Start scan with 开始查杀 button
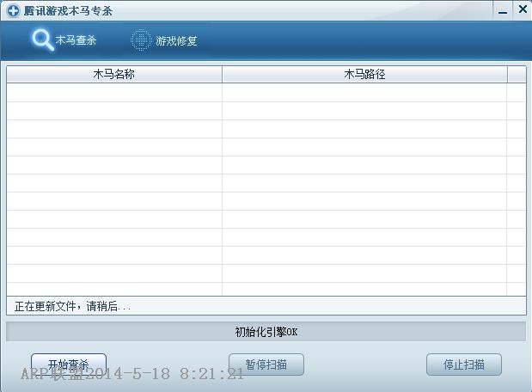Image resolution: width=532 pixels, height=392 pixels. point(69,364)
